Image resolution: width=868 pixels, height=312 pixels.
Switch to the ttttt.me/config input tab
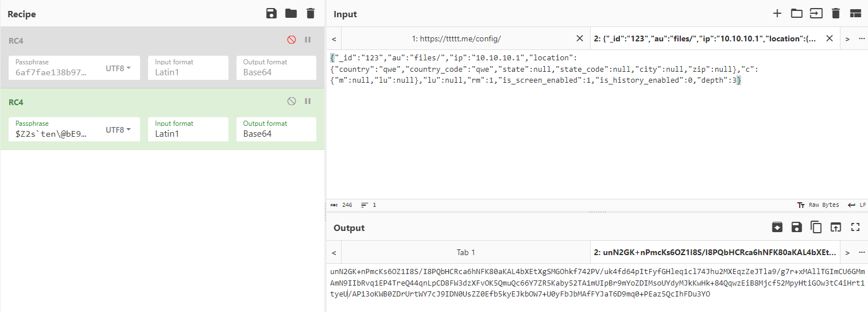(456, 39)
